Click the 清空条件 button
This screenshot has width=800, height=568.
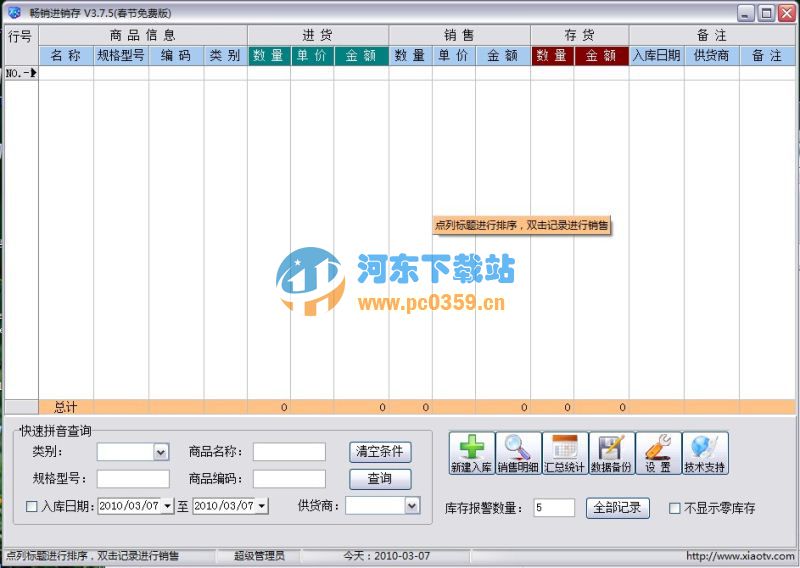click(x=380, y=452)
